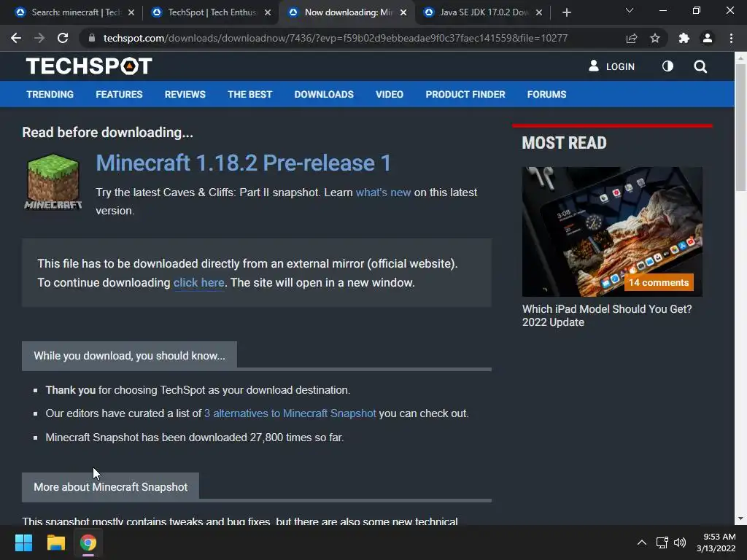Open the TRENDING nav item
The image size is (747, 560).
(50, 94)
